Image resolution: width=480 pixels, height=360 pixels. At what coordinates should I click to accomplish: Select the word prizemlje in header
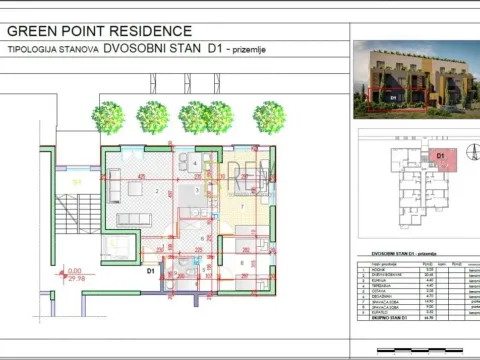click(249, 50)
